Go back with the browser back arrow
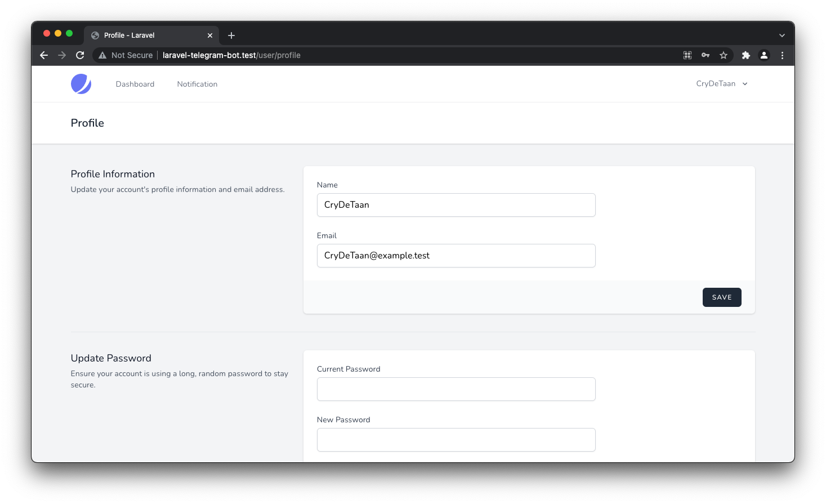This screenshot has width=826, height=504. click(44, 55)
